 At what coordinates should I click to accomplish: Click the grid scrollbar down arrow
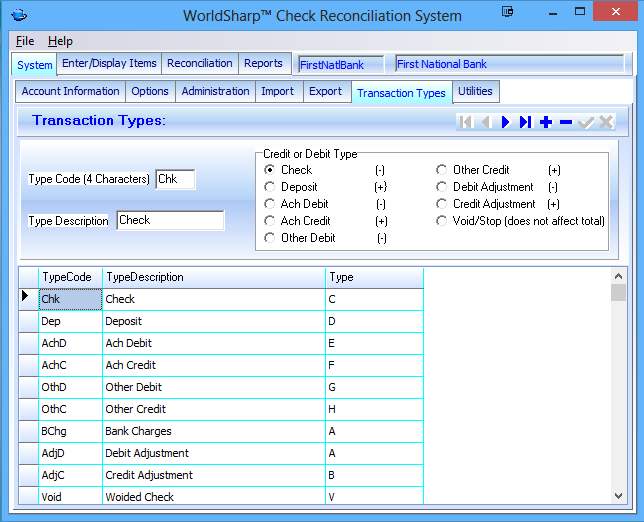click(x=619, y=496)
